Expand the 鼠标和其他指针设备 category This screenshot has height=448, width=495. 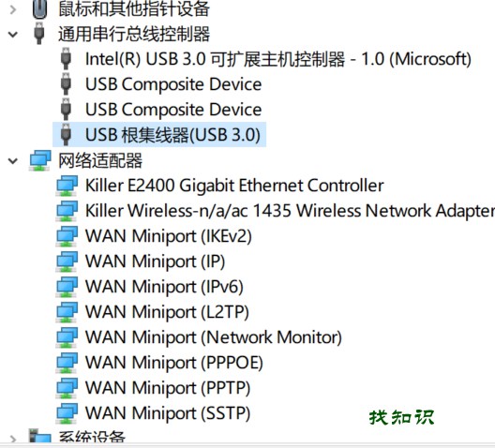[x=12, y=9]
